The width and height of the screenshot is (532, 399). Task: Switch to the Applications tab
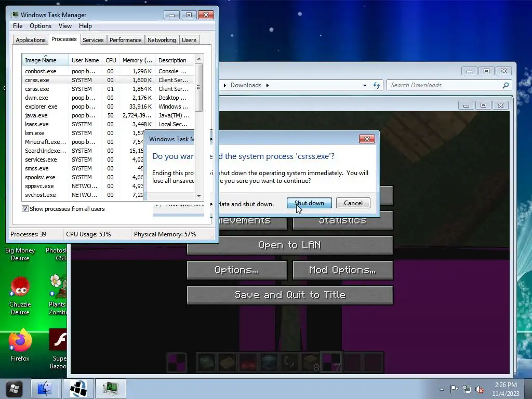(31, 40)
